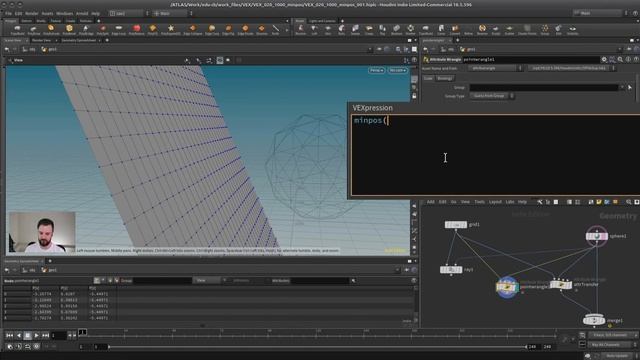Click the geo1 path button in parameter pane
Screen dimensions: 640x360
tap(468, 49)
